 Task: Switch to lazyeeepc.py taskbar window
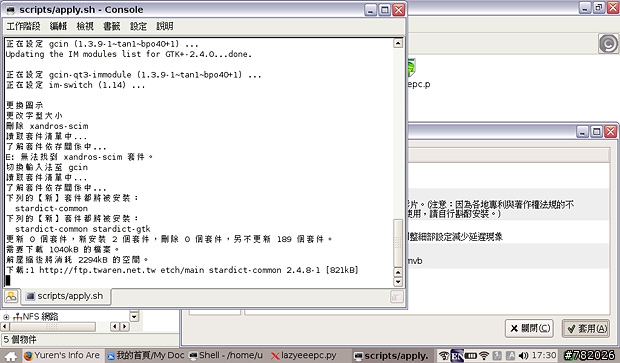pyautogui.click(x=304, y=355)
